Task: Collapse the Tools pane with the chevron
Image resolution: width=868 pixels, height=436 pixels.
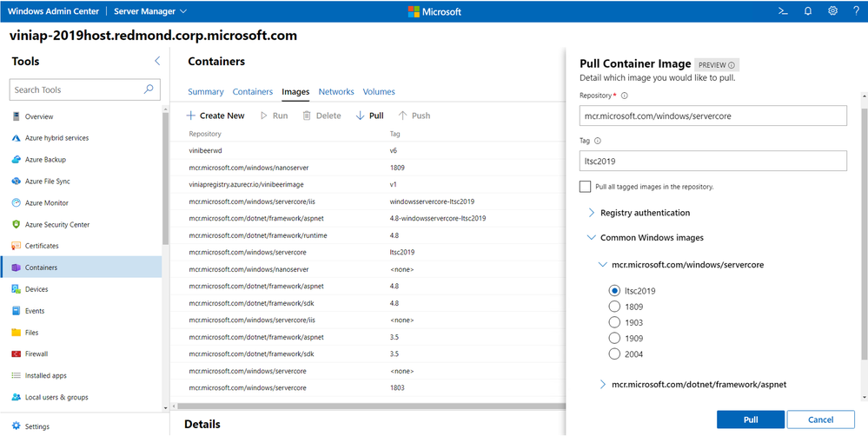Action: click(x=156, y=61)
